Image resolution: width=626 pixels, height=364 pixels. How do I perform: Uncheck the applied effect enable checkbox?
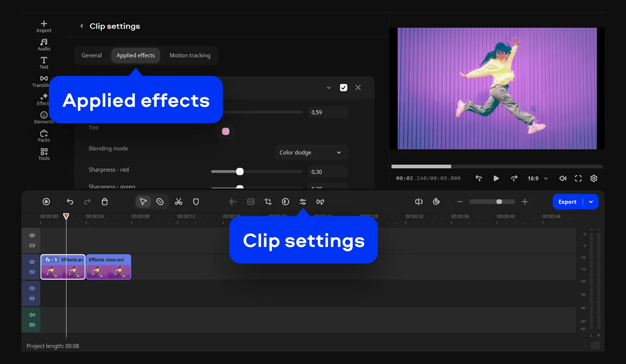[x=344, y=88]
